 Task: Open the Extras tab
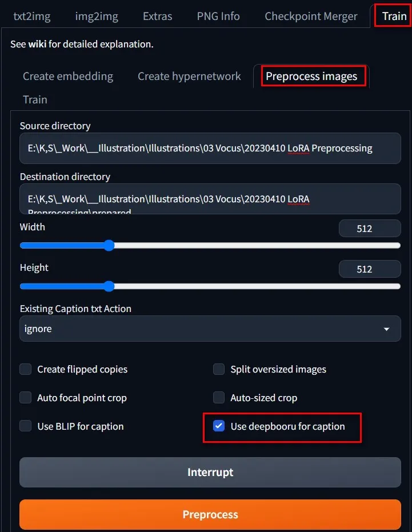[x=158, y=16]
